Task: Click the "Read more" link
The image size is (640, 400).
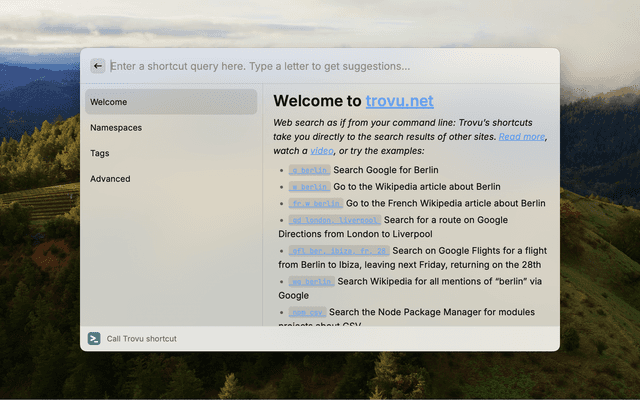Action: (x=522, y=136)
